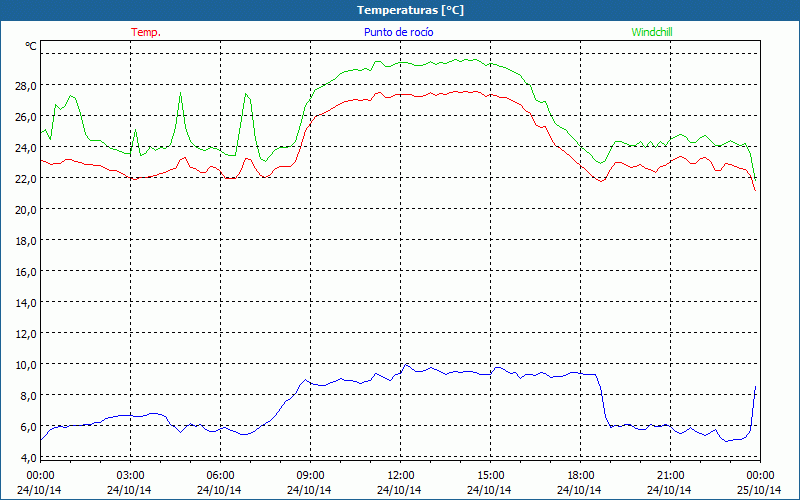Click the 06:00 time axis label

220,476
